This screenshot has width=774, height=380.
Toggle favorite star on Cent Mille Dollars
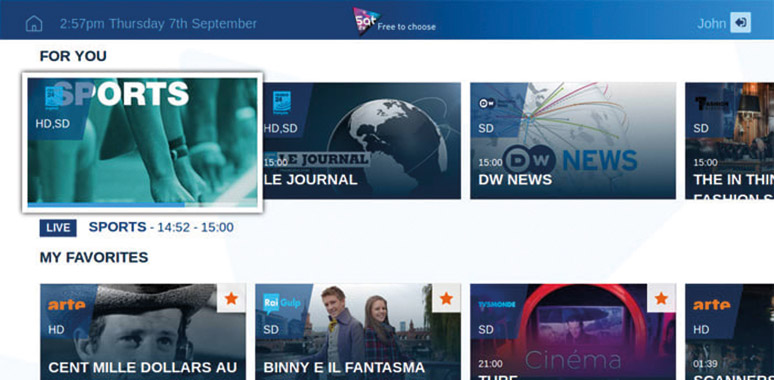pos(231,298)
